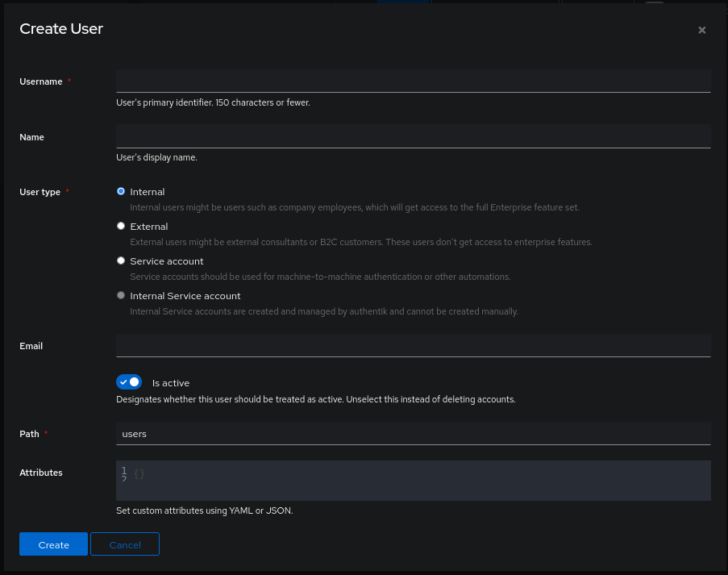Click inside the Attributes code editor
The height and width of the screenshot is (575, 728).
pyautogui.click(x=414, y=481)
